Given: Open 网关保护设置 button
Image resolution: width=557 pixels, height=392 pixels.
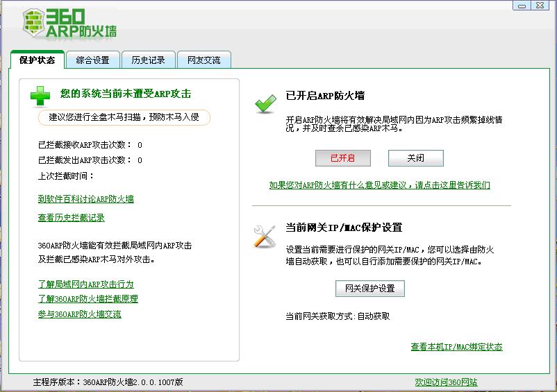Looking at the screenshot, I should 369,288.
